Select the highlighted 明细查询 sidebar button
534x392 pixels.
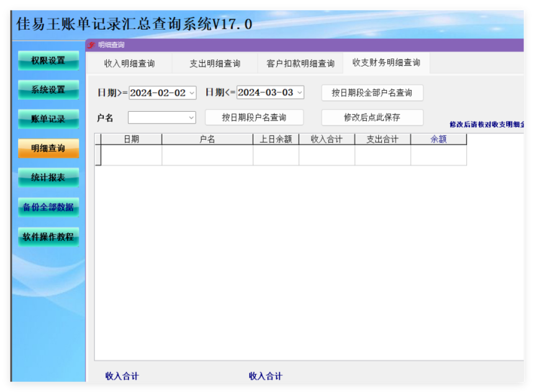tap(48, 148)
